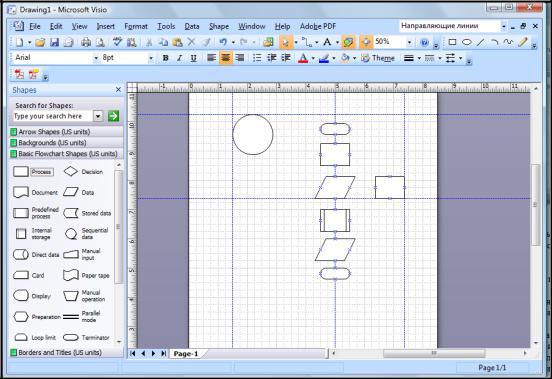Select the Arc drawing tool
This screenshot has height=379, width=552.
tap(494, 42)
